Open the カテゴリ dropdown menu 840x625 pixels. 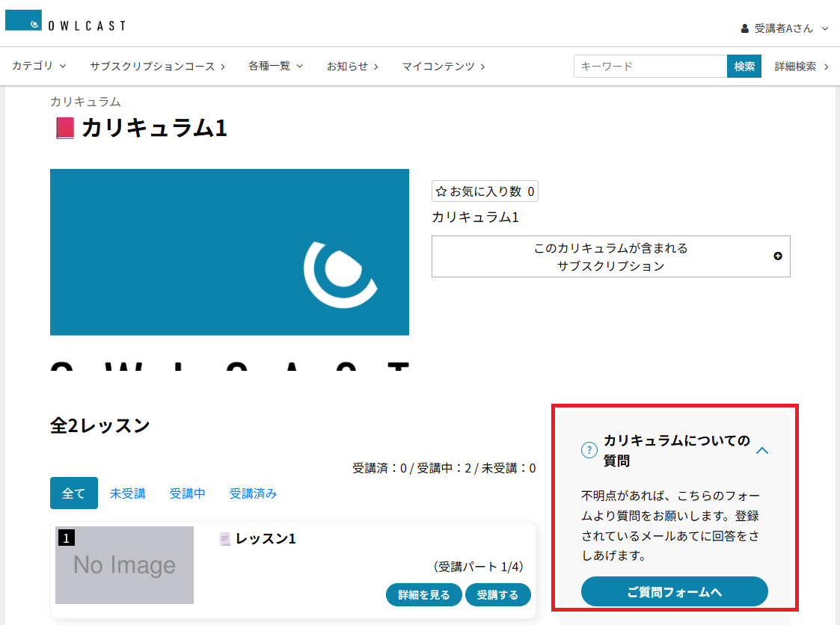tap(39, 66)
